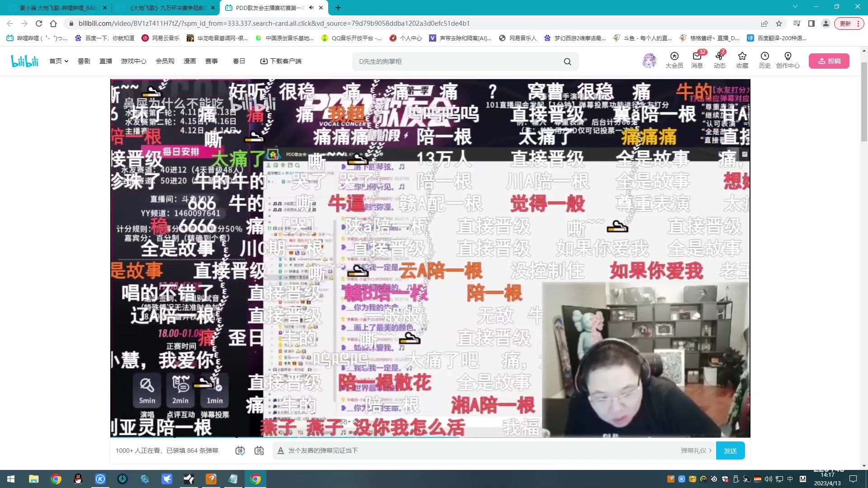Open the 哔哩哔哩 bookmark
This screenshot has width=868, height=488.
(x=37, y=38)
